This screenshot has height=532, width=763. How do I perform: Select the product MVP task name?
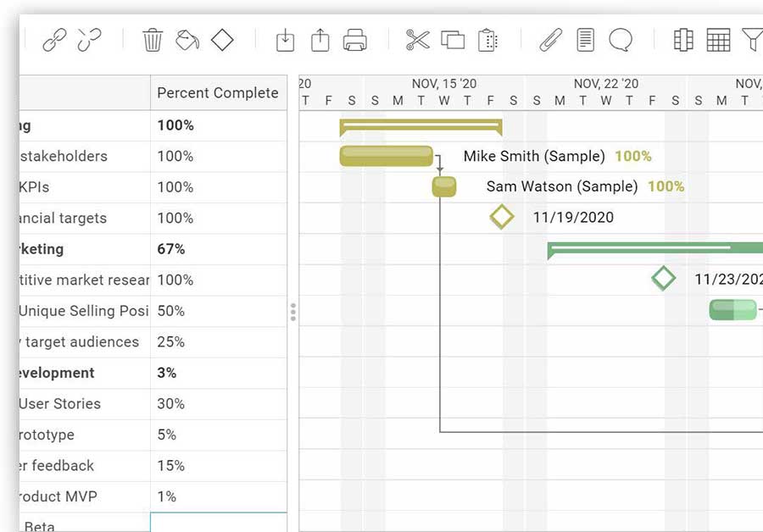58,496
